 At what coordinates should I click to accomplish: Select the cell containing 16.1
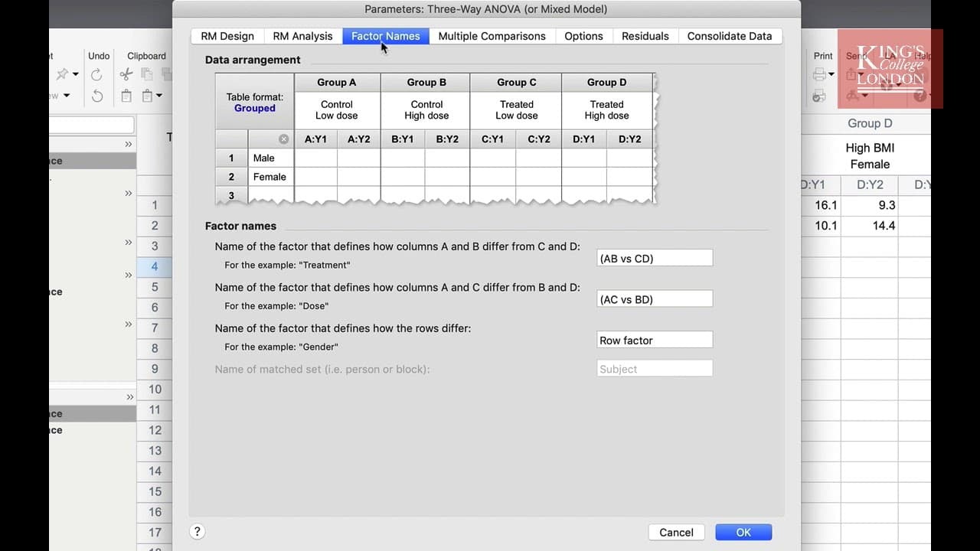point(821,205)
